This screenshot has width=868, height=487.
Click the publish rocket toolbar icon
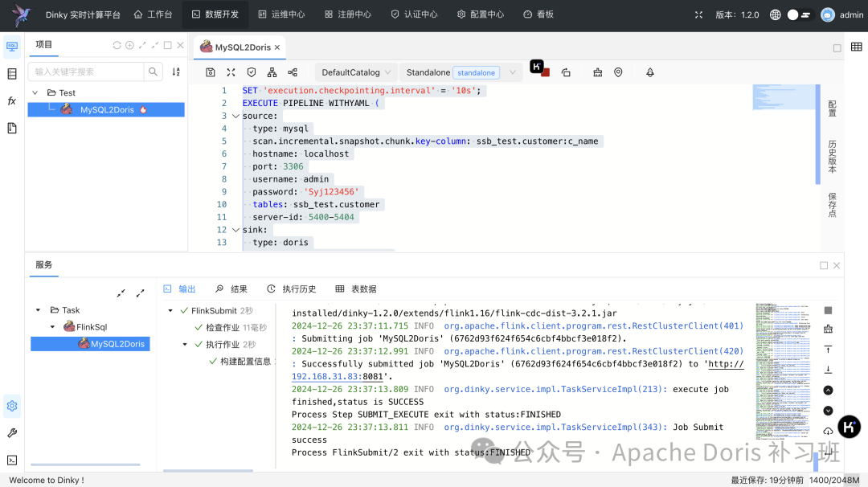[x=650, y=72]
